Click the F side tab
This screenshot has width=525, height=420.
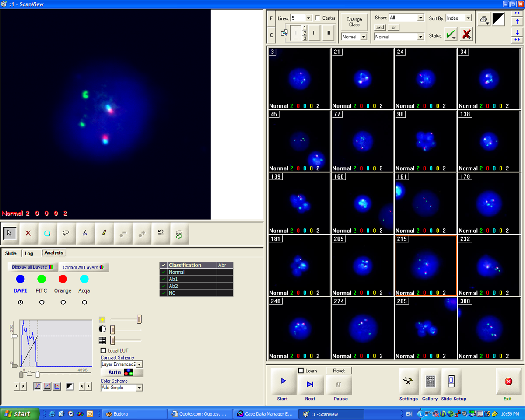tap(271, 18)
